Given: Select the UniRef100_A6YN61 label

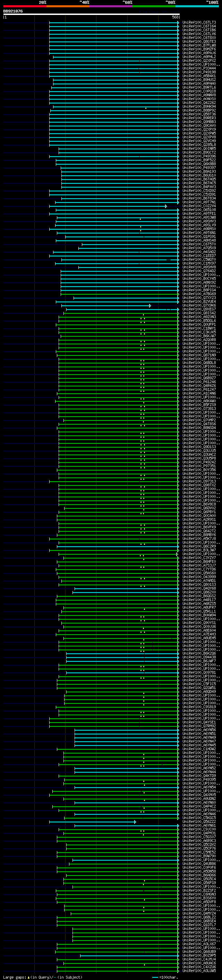Looking at the screenshot, I should (x=199, y=825).
